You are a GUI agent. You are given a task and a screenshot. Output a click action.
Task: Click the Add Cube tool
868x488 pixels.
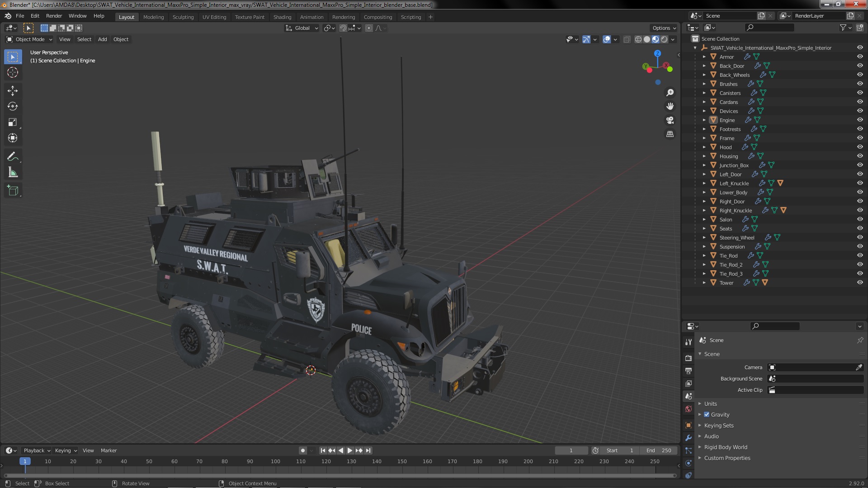[x=13, y=191]
